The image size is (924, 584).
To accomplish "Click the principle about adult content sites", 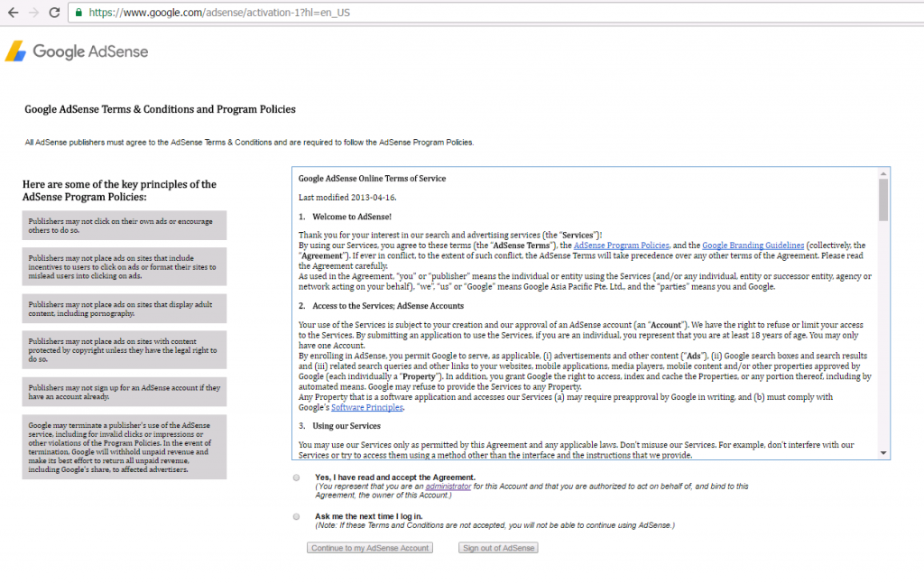I will pyautogui.click(x=125, y=309).
